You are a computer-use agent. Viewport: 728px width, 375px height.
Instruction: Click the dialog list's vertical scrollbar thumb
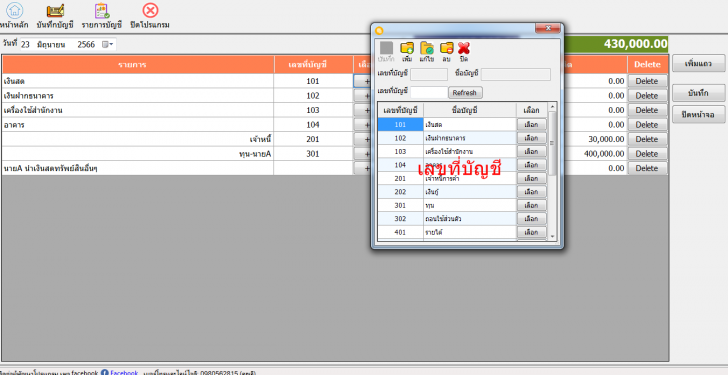pos(552,143)
